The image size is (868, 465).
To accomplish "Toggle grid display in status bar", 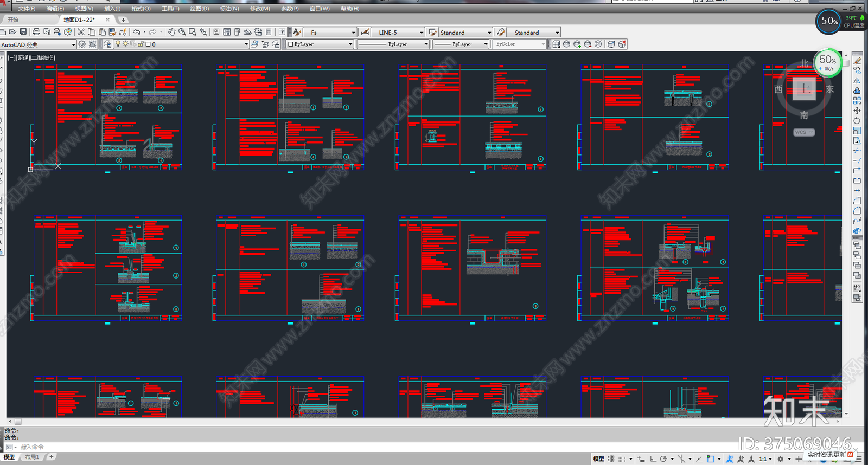I will (x=611, y=458).
